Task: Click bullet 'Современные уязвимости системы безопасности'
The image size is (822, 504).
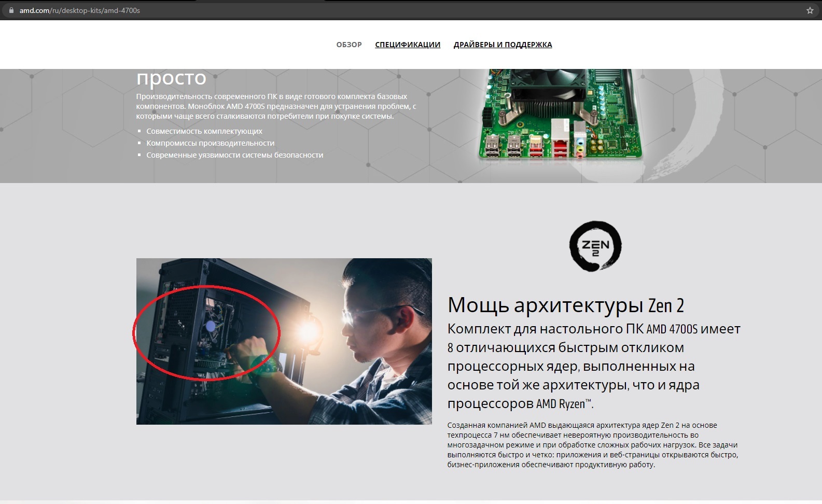Action: pos(235,155)
